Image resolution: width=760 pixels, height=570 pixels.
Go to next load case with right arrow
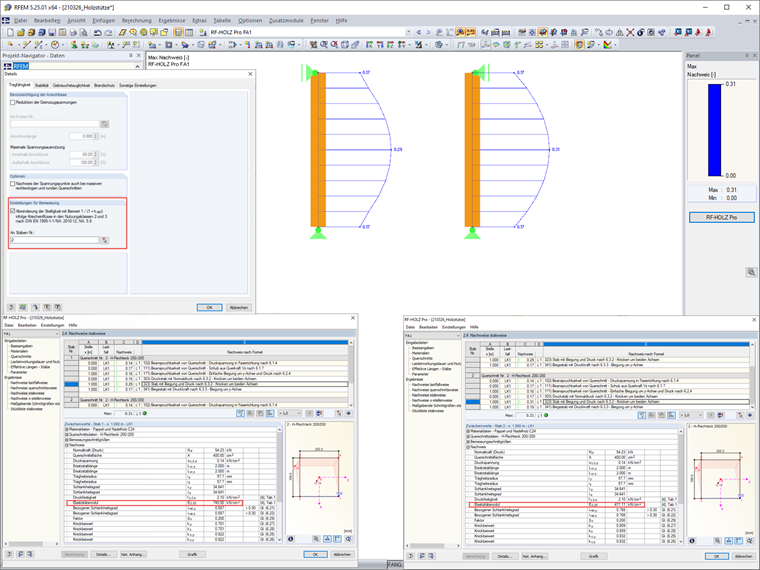tap(428, 32)
